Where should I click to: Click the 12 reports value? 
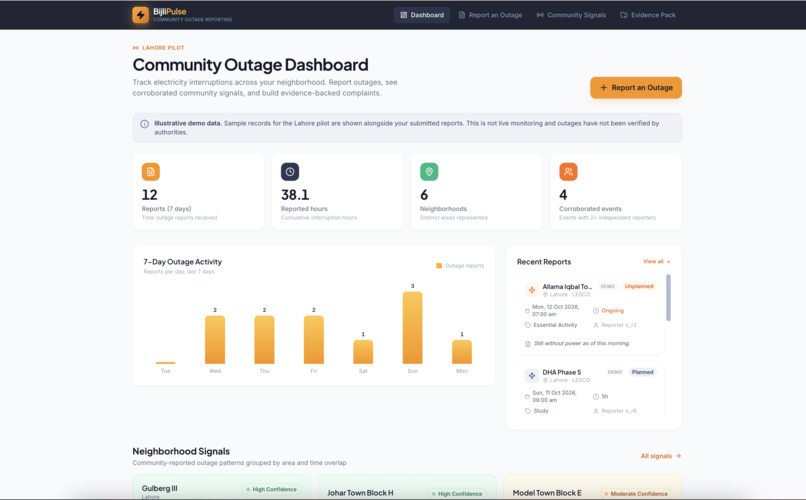pyautogui.click(x=150, y=195)
